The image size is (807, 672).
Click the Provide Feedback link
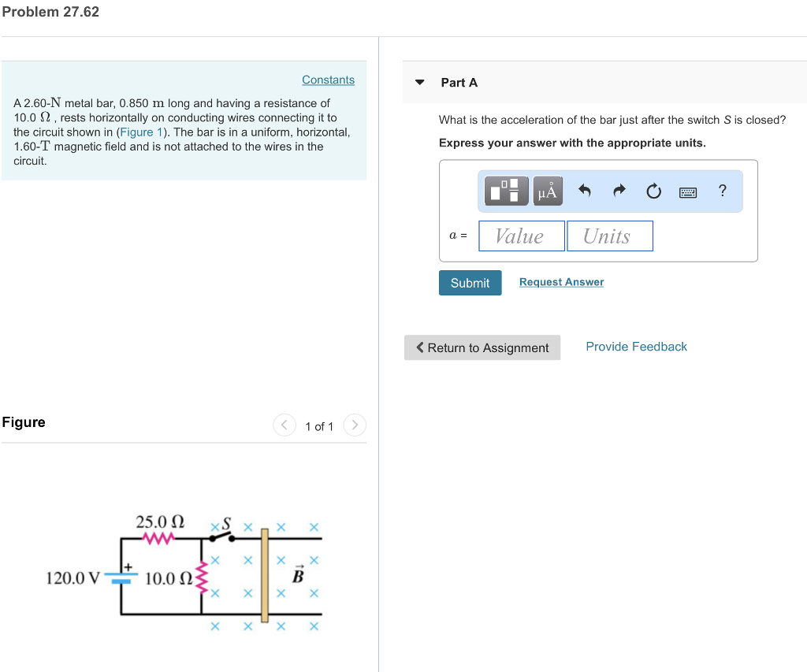[636, 346]
